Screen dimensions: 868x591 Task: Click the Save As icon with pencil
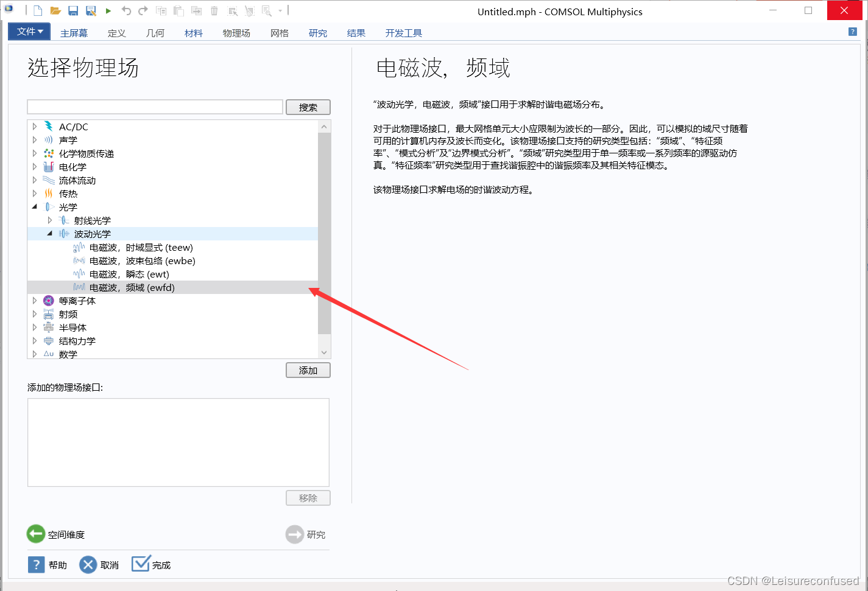91,11
